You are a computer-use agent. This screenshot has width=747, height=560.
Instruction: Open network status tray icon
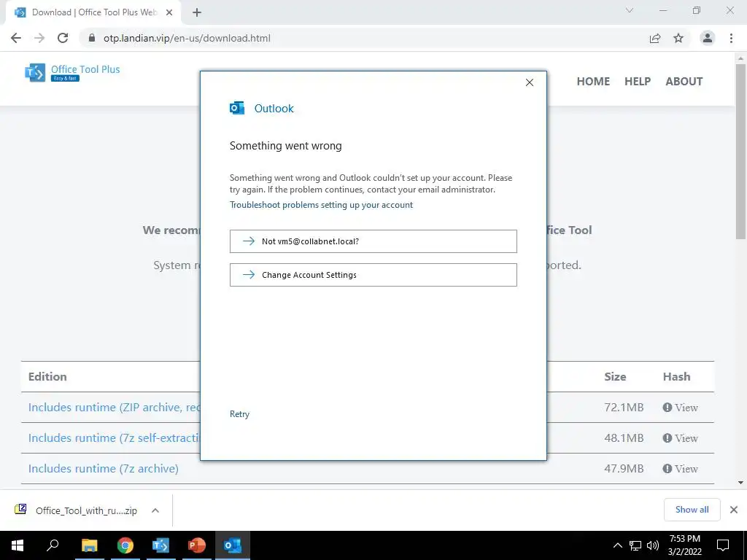(x=635, y=545)
